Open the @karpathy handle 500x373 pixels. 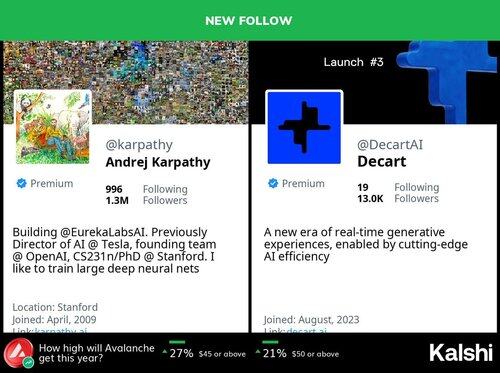click(x=139, y=145)
